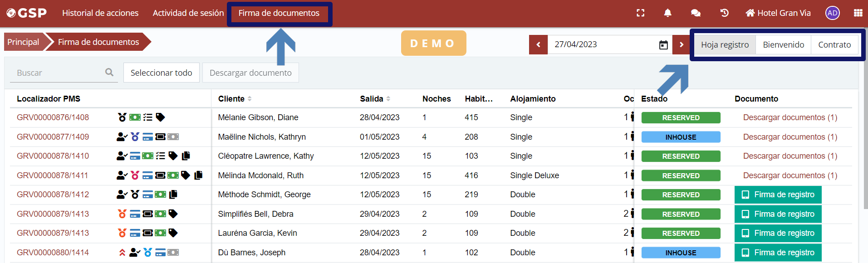Select the Contrato tab
Screen dimensions: 868x263
[x=834, y=45]
